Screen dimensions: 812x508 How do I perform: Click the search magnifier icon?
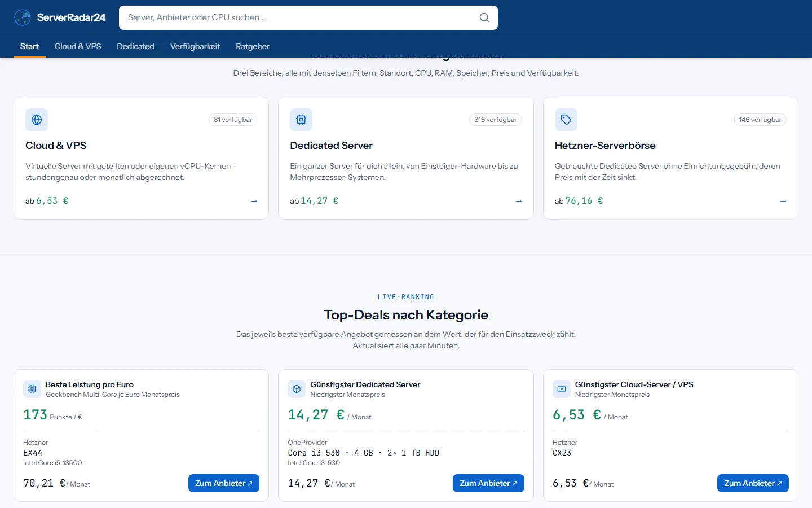pyautogui.click(x=484, y=17)
